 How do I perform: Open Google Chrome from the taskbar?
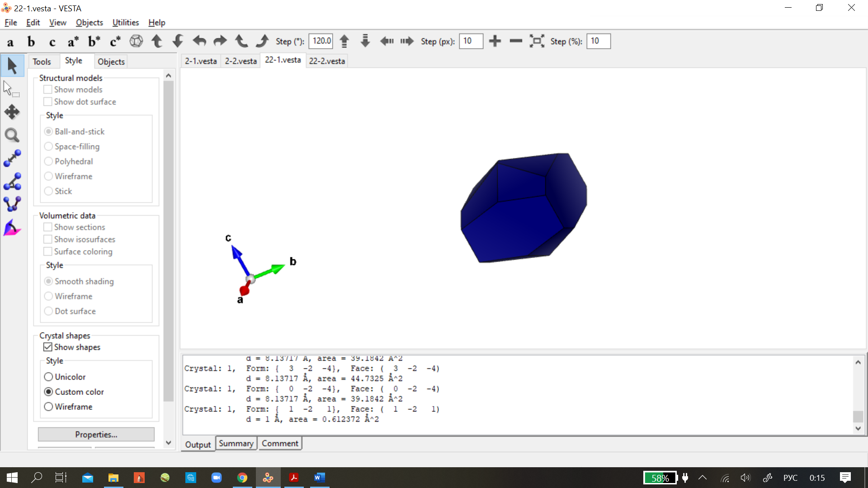[242, 478]
